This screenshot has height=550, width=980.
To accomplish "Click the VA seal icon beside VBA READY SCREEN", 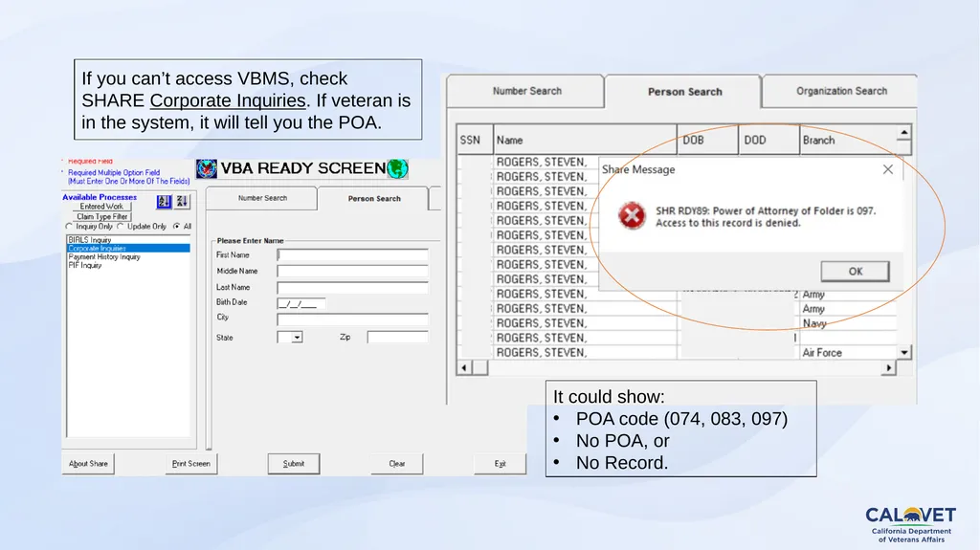I will point(207,168).
